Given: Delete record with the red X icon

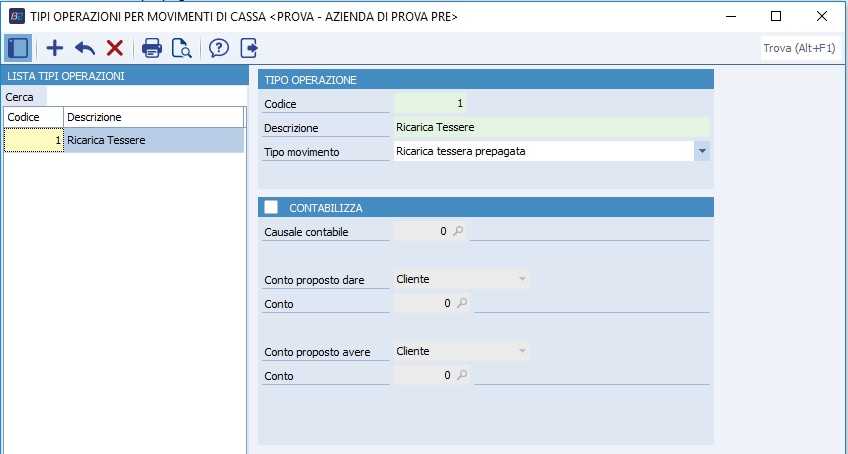Looking at the screenshot, I should point(114,47).
